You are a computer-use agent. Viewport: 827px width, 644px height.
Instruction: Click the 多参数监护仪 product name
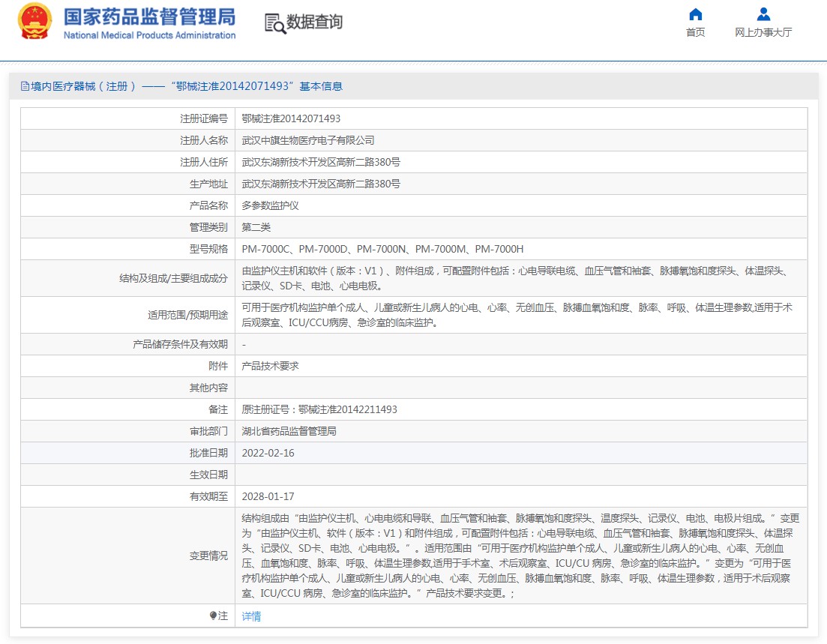coord(270,205)
